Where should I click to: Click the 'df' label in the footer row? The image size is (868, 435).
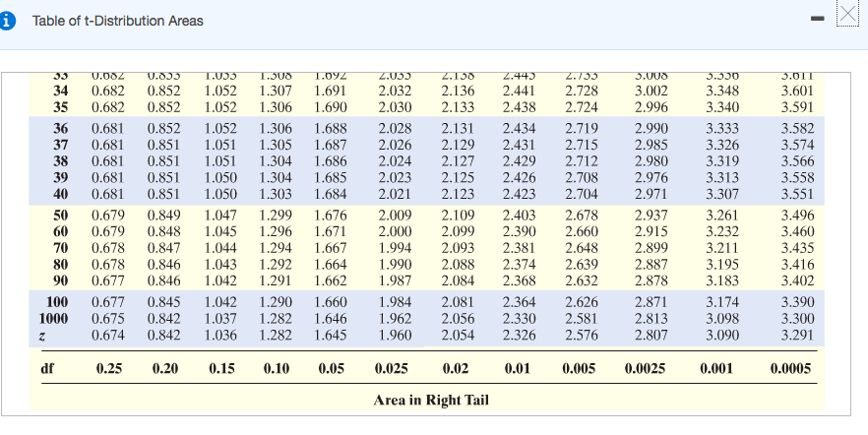click(46, 369)
